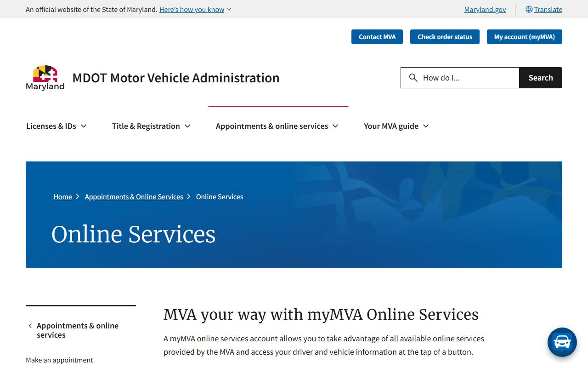Click the 'How do I...' search field

[460, 78]
